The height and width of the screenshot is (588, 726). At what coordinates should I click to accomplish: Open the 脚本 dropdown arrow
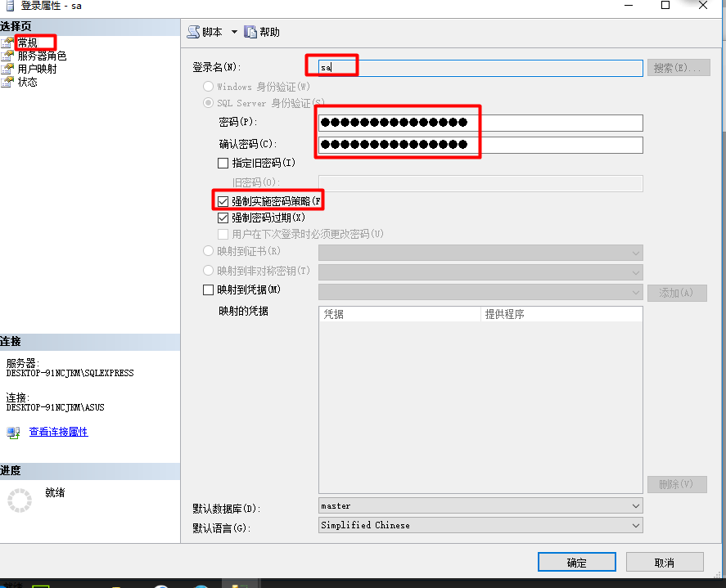234,32
